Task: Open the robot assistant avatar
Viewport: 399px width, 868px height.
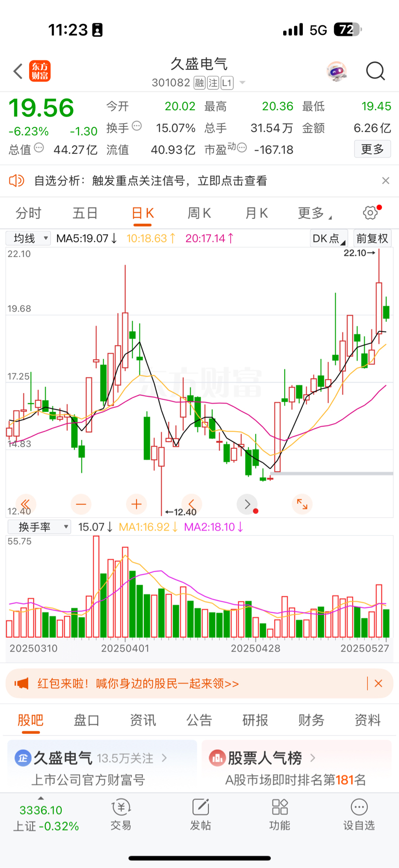Action: 337,71
